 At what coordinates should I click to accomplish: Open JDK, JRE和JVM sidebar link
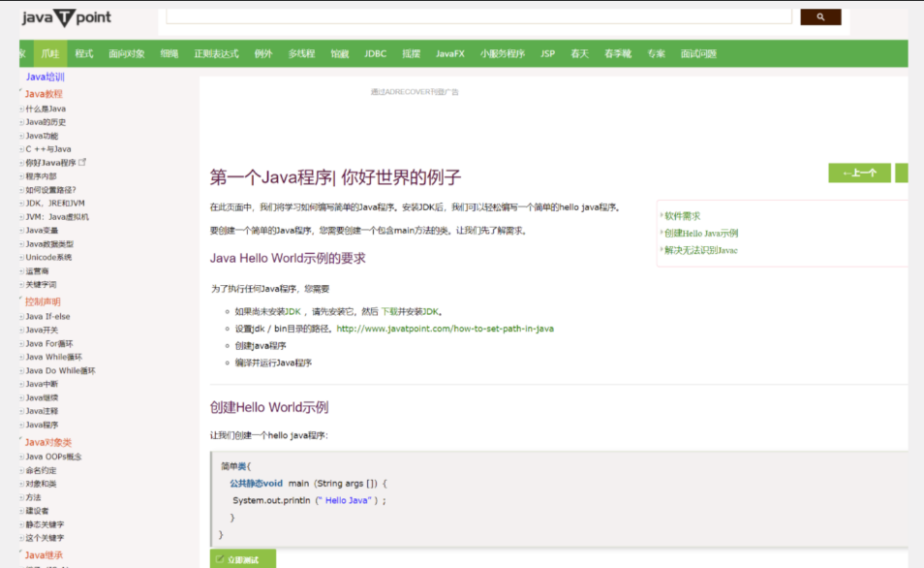(x=55, y=203)
